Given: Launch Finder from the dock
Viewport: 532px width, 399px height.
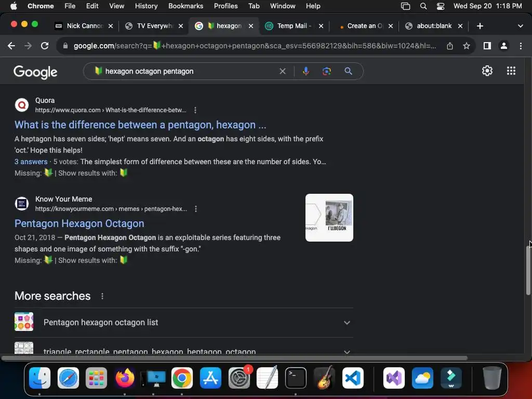Looking at the screenshot, I should tap(39, 378).
